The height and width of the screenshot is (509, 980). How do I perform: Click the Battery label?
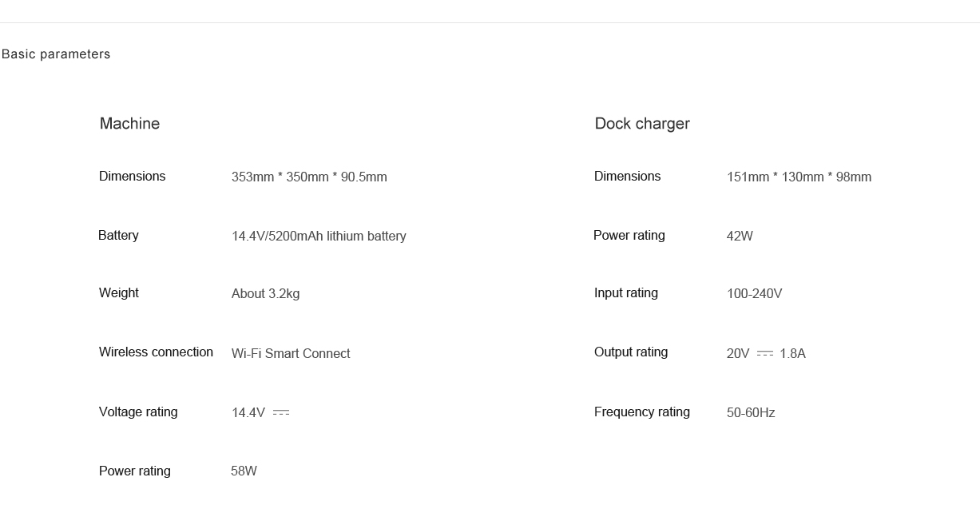(118, 236)
